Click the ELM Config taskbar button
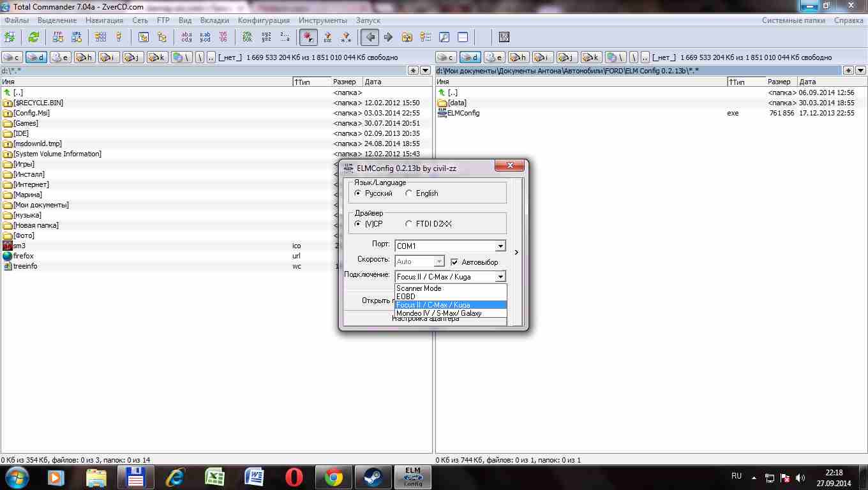Viewport: 868px width, 490px height. [413, 477]
